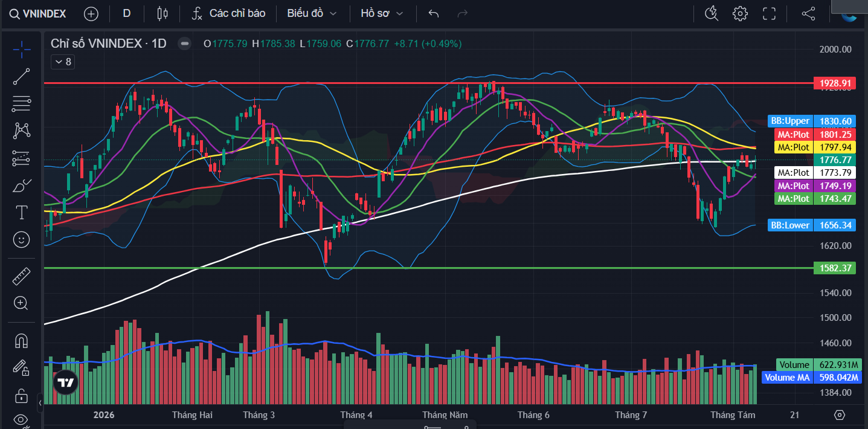Select the ruler measure tool
Screen dimensions: 868x429
22,277
